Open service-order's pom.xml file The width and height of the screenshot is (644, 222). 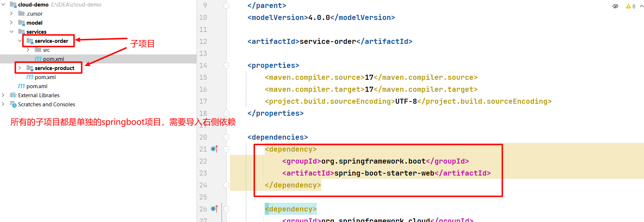click(x=53, y=59)
